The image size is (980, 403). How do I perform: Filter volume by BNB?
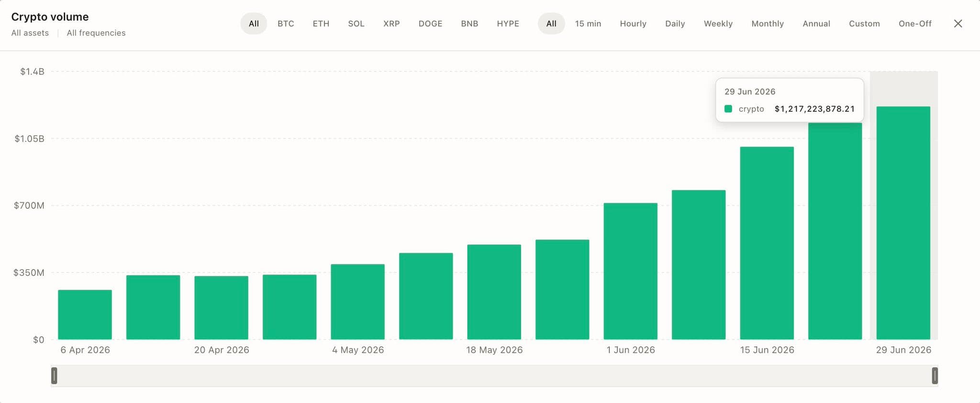tap(469, 23)
